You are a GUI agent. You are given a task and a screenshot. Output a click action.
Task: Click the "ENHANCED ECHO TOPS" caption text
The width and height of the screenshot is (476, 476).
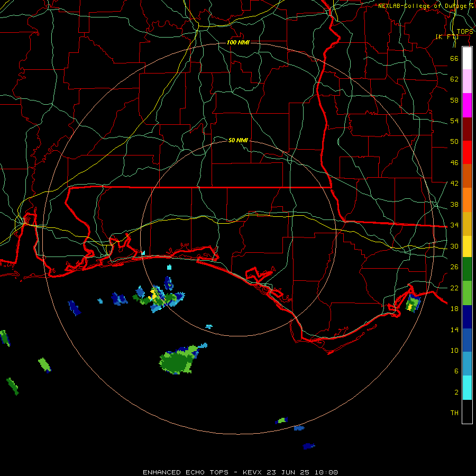tap(186, 472)
